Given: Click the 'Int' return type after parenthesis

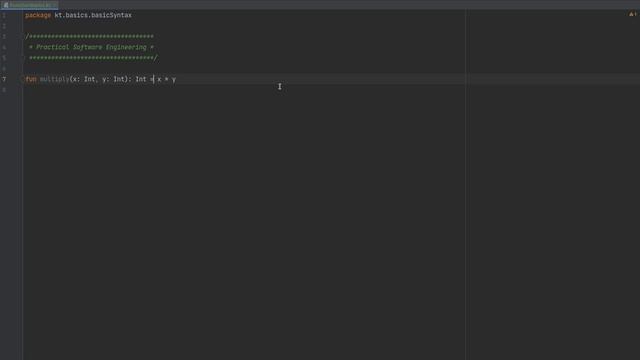Looking at the screenshot, I should point(141,79).
